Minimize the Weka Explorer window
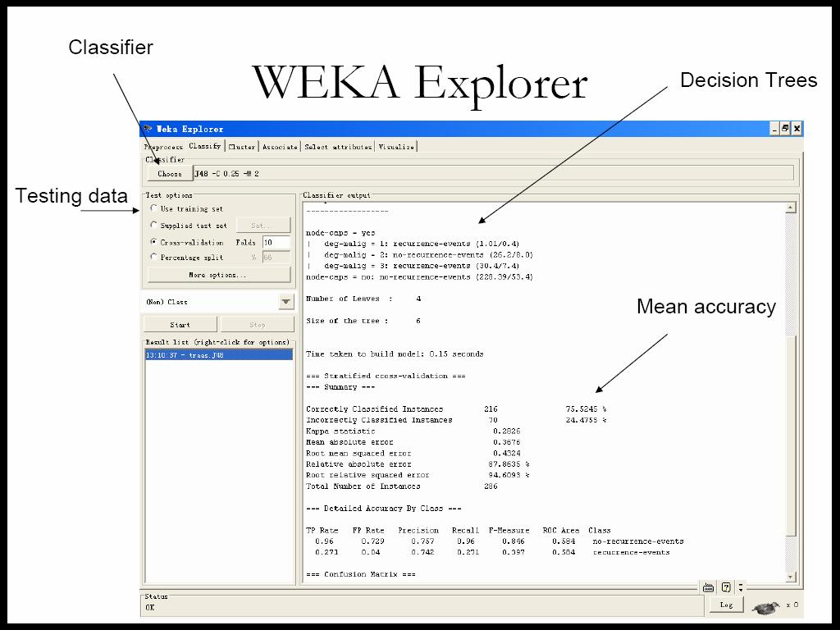 (774, 129)
